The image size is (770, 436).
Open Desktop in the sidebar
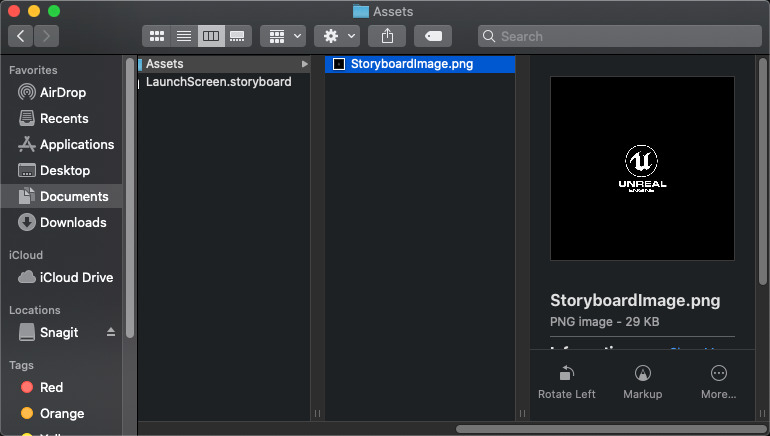click(61, 170)
